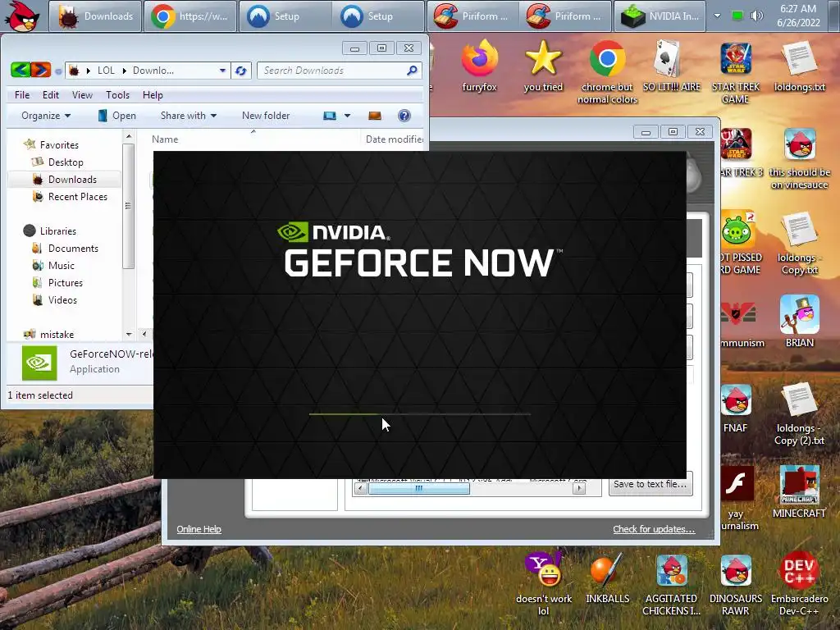This screenshot has width=840, height=630.
Task: Open first Setup taskbar item
Action: tap(285, 16)
